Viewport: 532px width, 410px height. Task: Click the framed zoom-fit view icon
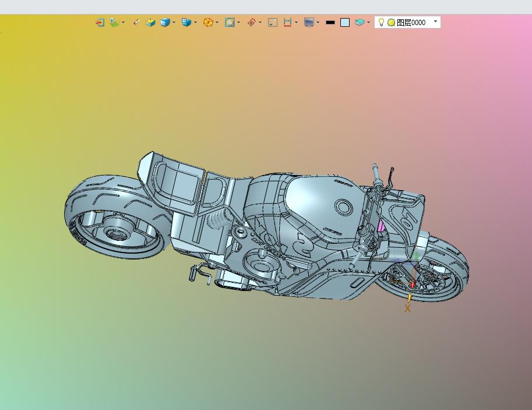[230, 22]
